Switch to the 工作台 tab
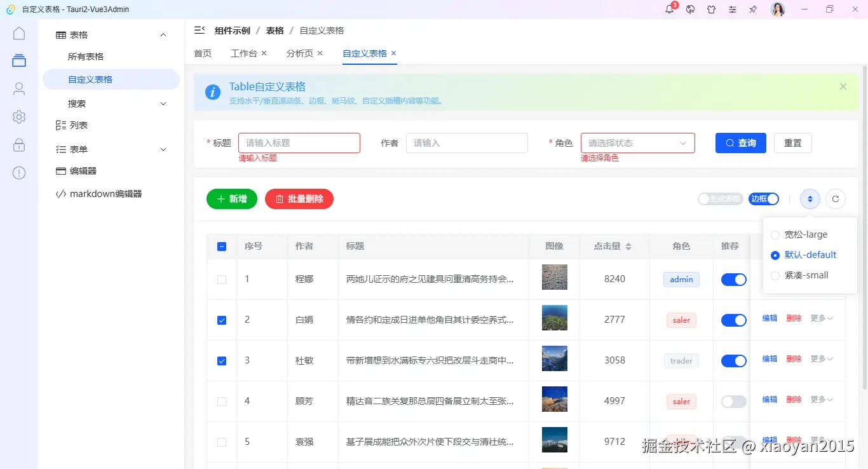Screen dimensions: 868x469 pos(244,53)
